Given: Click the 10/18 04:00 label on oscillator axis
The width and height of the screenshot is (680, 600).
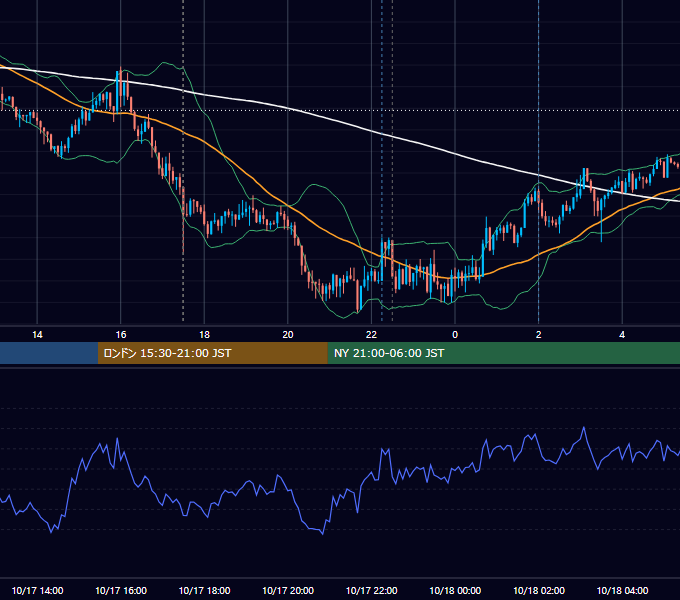Looking at the screenshot, I should 622,590.
